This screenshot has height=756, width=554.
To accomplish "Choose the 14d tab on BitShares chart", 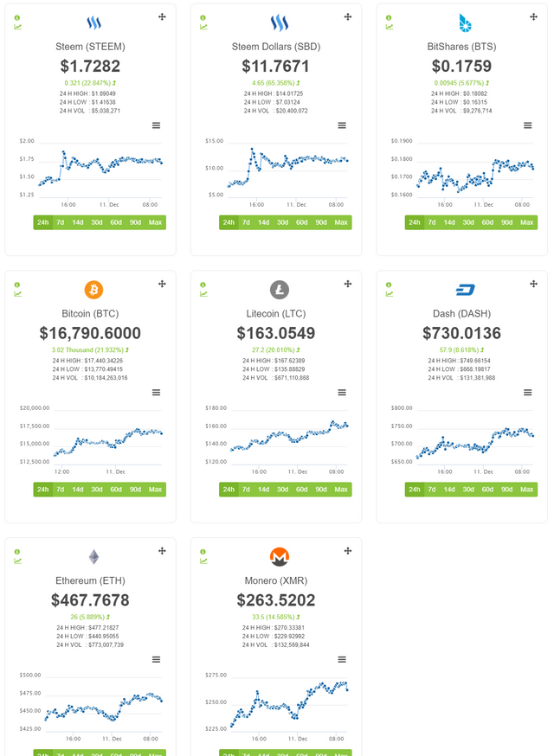I will [x=449, y=222].
